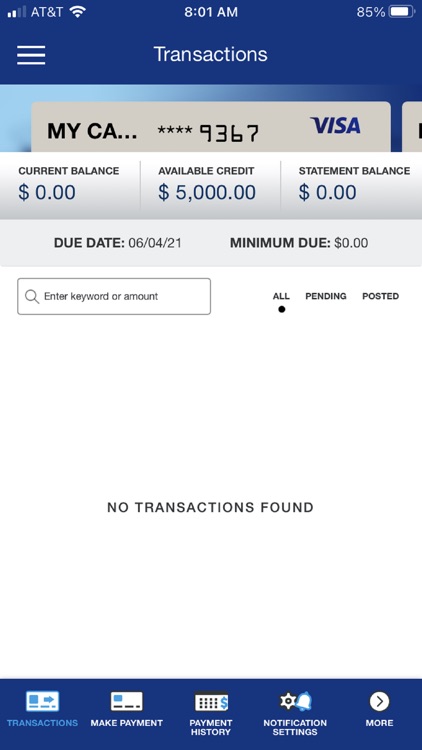Select the ALL transactions filter
Image resolution: width=422 pixels, height=750 pixels.
click(x=281, y=296)
